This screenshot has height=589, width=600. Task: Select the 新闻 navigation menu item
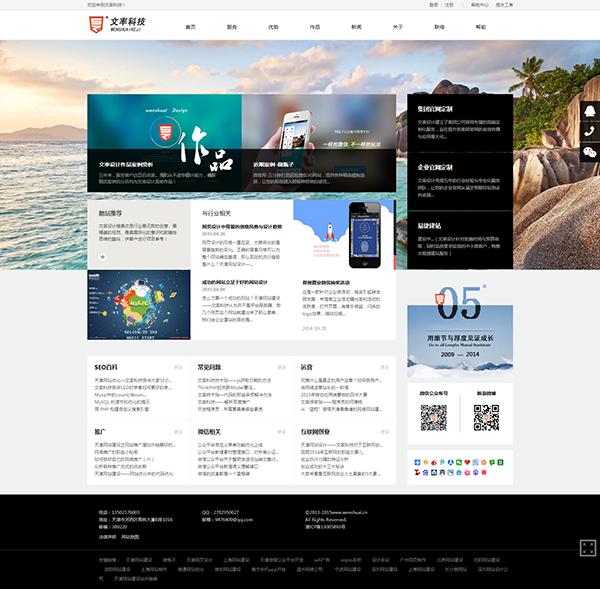(x=356, y=27)
